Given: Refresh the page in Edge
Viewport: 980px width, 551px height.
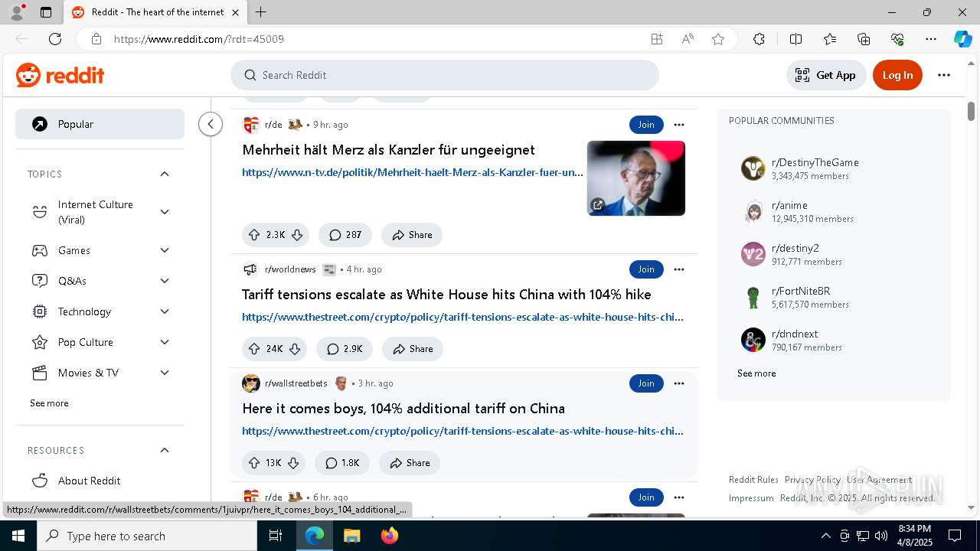Looking at the screenshot, I should point(55,39).
